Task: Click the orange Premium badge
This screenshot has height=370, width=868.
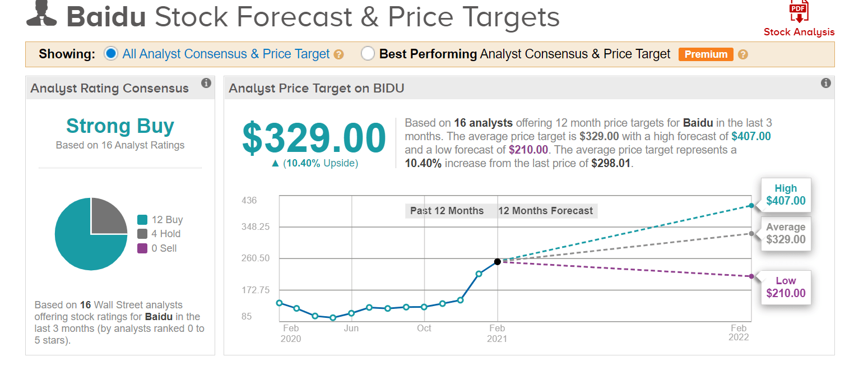Action: pos(705,54)
